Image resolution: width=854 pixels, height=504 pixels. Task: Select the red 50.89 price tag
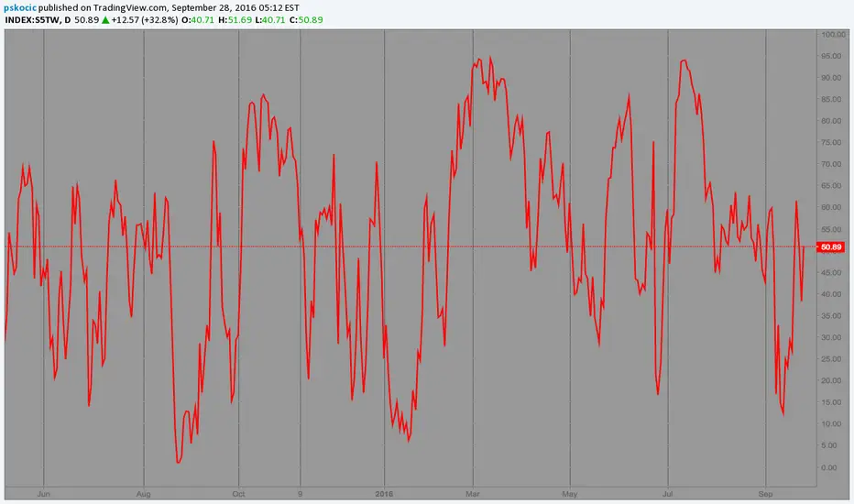pyautogui.click(x=831, y=247)
